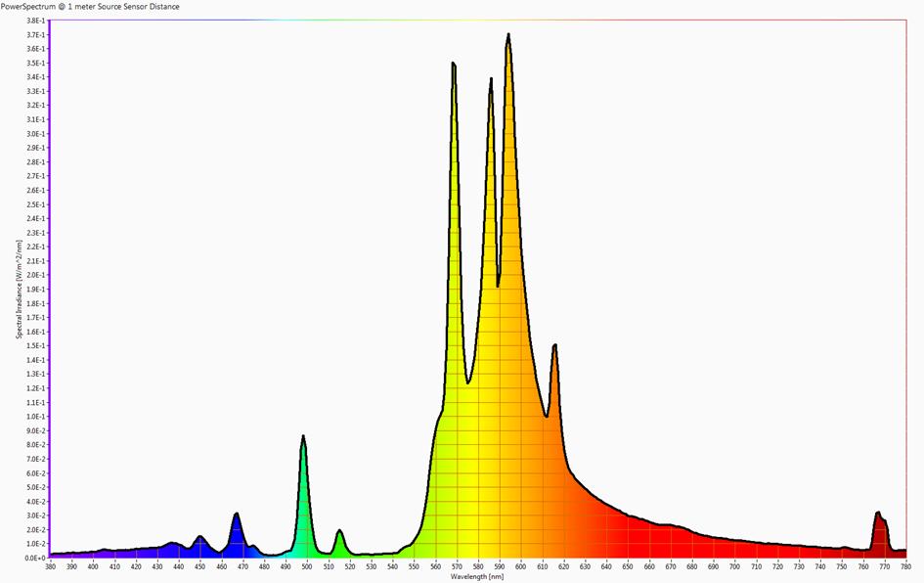Click the Spectral Irradiance y-axis label
924x583 pixels.
[19, 291]
